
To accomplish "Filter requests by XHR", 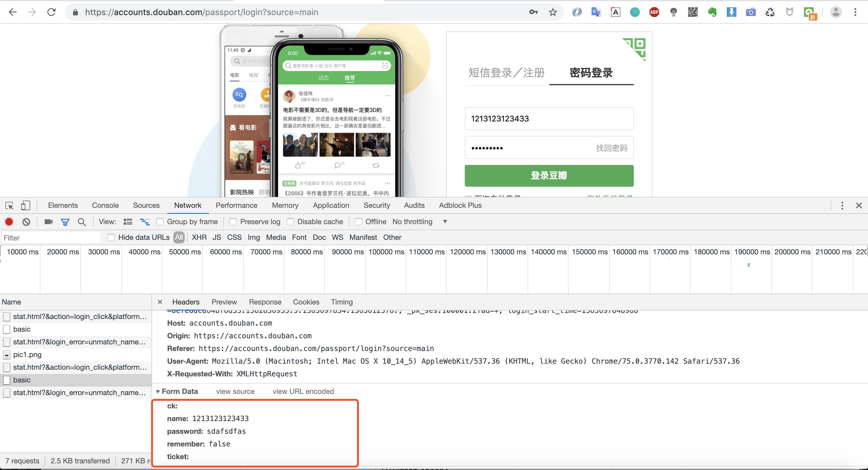I will (x=199, y=237).
